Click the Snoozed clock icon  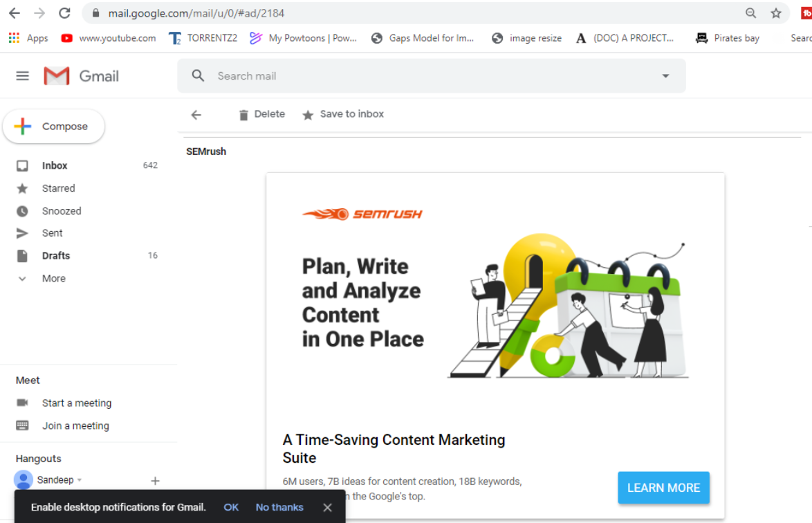pos(22,211)
